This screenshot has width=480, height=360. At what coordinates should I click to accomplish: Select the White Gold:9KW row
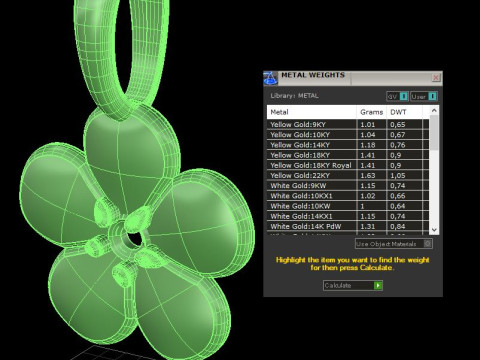pyautogui.click(x=348, y=185)
